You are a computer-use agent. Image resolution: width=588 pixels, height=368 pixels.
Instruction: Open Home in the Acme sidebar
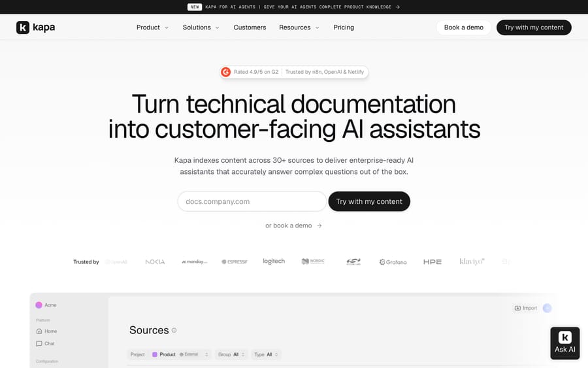pos(46,331)
